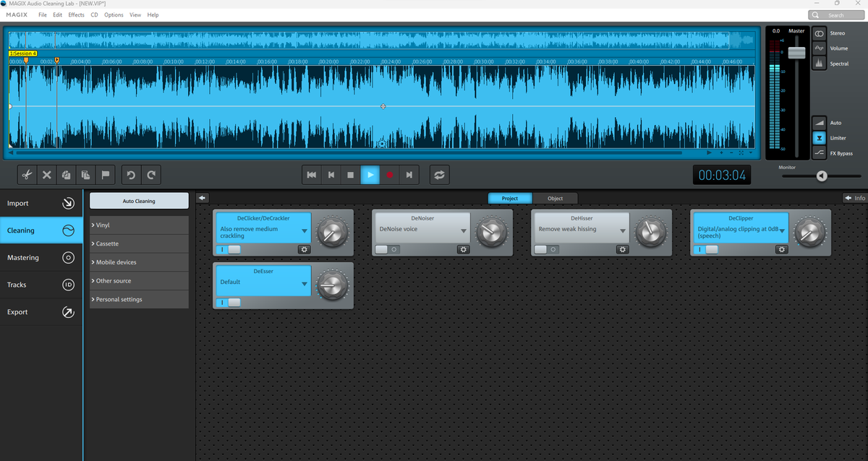This screenshot has height=461, width=868.
Task: Click the copy toolbar icon
Action: coord(66,175)
